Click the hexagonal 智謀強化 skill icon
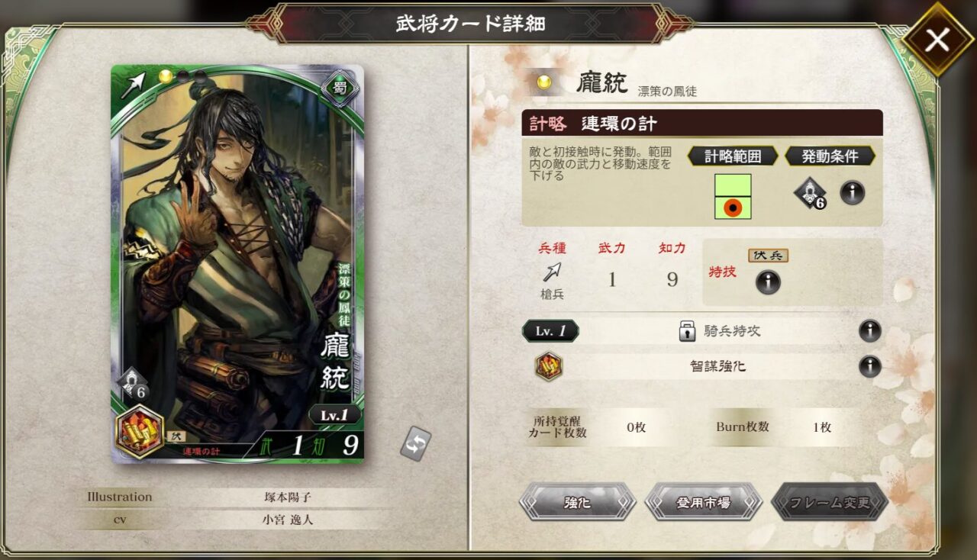 (x=549, y=367)
